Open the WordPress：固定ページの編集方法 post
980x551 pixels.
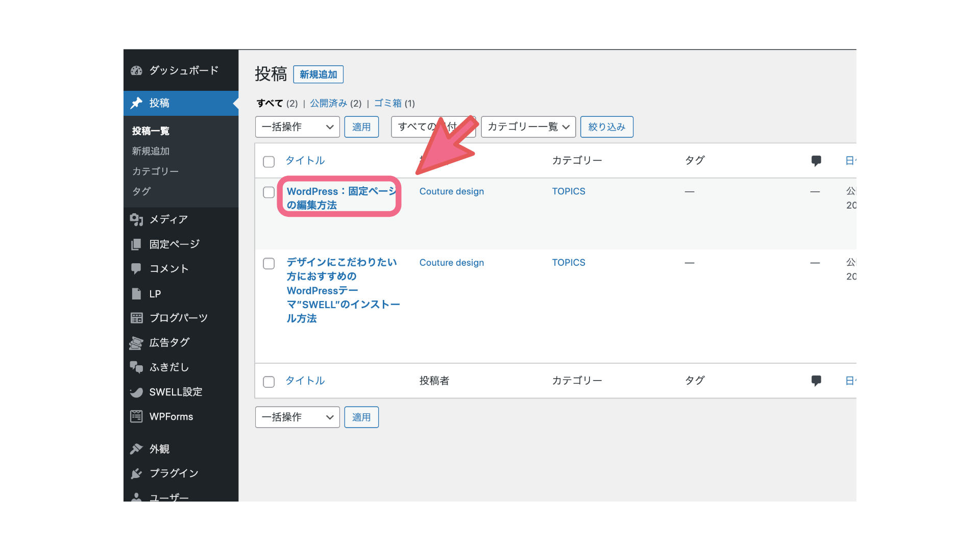pyautogui.click(x=341, y=198)
